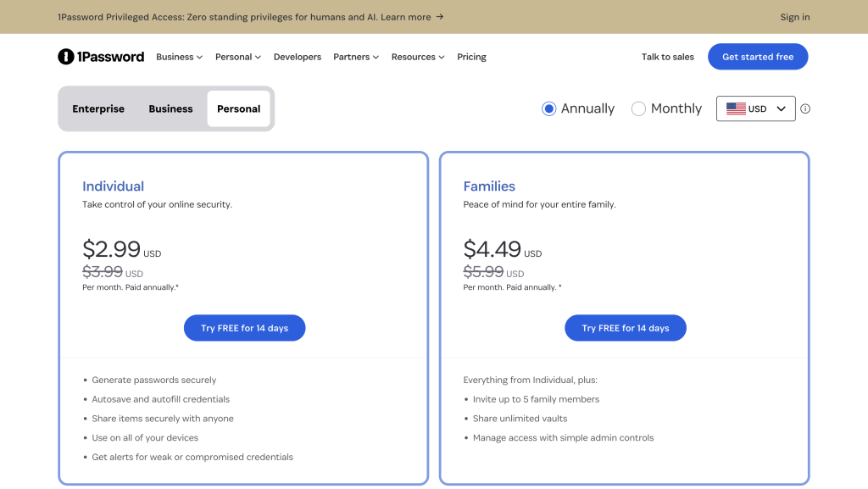This screenshot has width=868, height=489.
Task: Click the Families plan heading
Action: (489, 186)
